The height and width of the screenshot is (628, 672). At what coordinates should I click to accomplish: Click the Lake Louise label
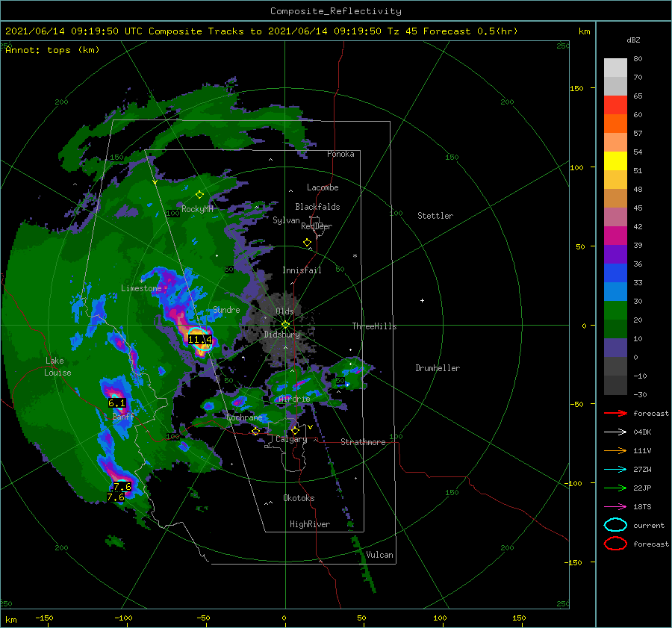[x=58, y=367]
